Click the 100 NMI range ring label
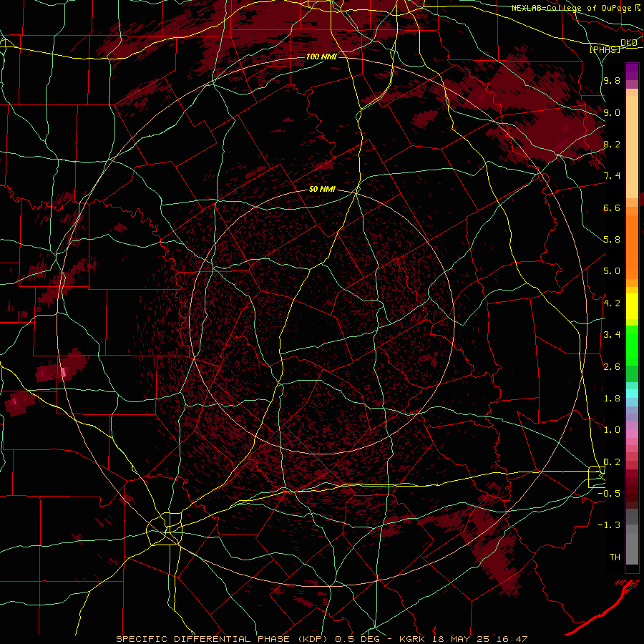This screenshot has height=644, width=644. [321, 57]
